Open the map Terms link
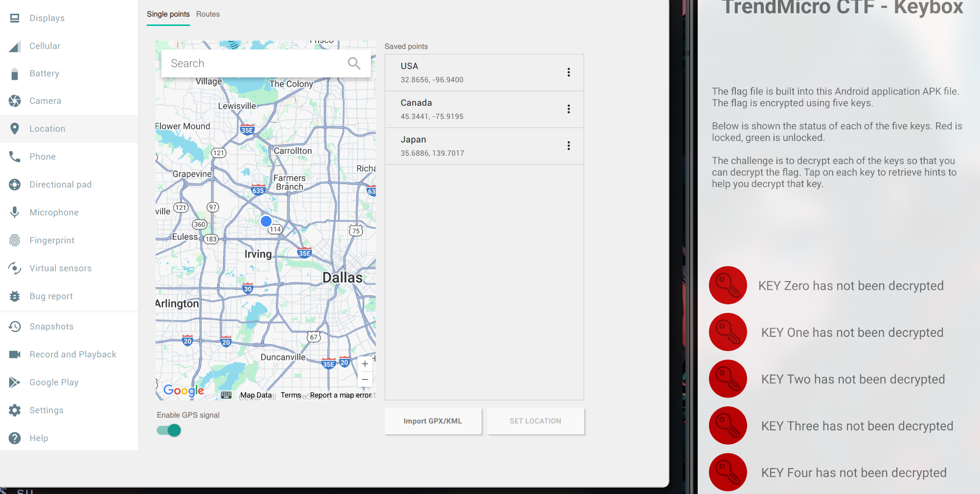Image resolution: width=980 pixels, height=494 pixels. 291,395
